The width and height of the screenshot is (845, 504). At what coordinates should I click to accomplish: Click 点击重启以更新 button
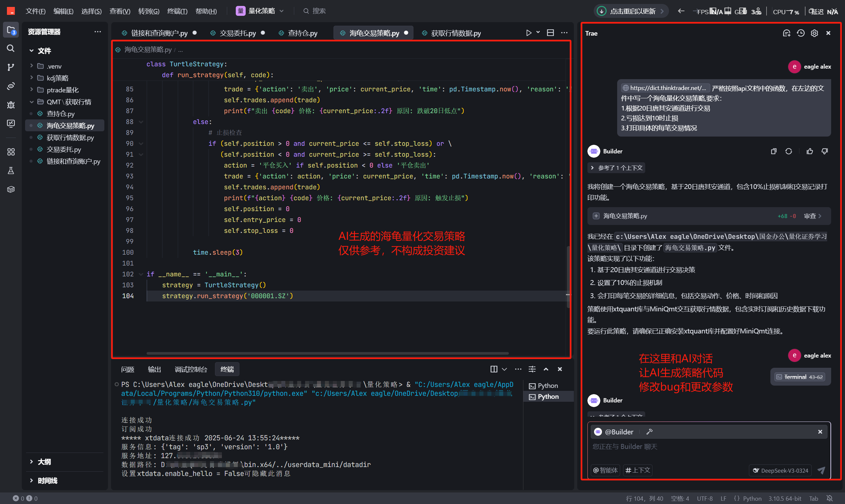(632, 11)
